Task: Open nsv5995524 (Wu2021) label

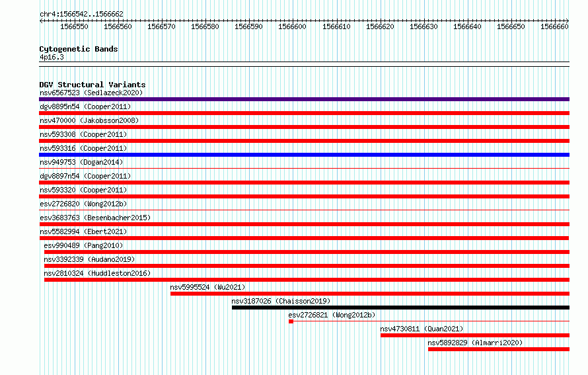Action: [207, 287]
